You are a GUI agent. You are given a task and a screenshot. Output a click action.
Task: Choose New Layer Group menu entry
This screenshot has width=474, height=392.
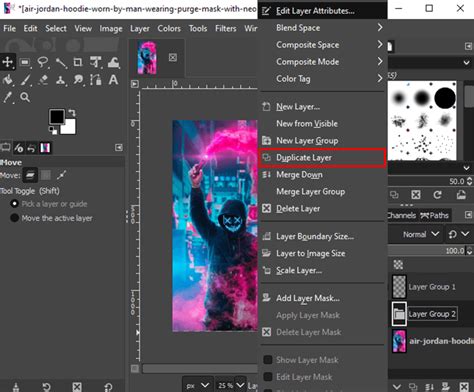(322, 141)
